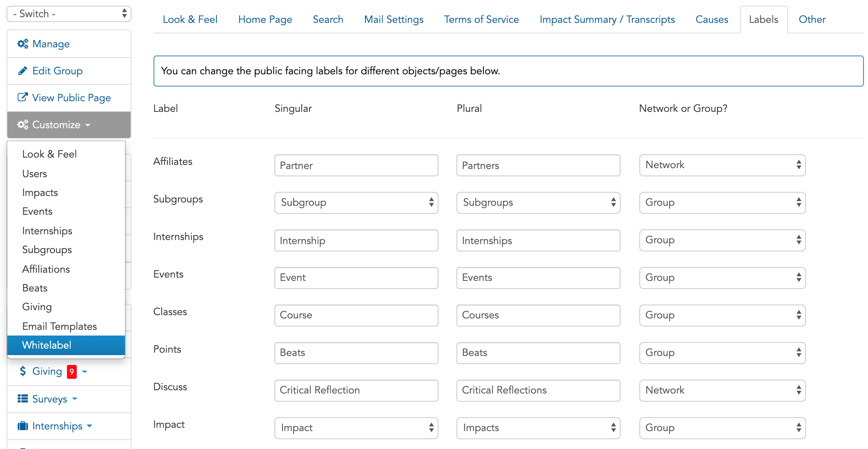Switch to the Other tab
The height and width of the screenshot is (449, 868).
click(x=812, y=20)
